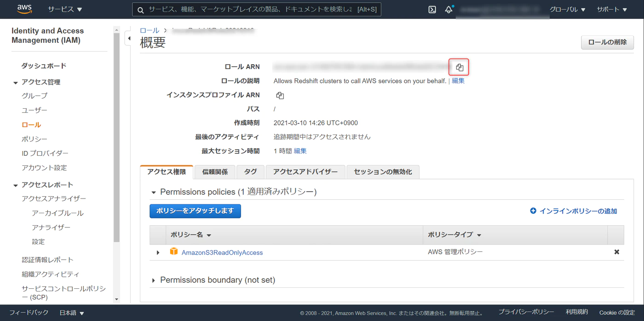Collapse the アクセスレポート sidebar section
The height and width of the screenshot is (321, 644).
16,185
